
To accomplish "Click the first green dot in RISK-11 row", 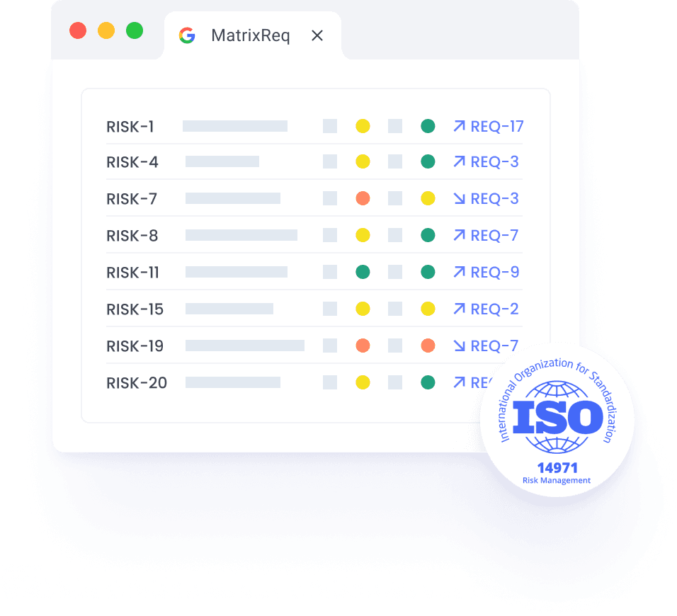I will (363, 272).
